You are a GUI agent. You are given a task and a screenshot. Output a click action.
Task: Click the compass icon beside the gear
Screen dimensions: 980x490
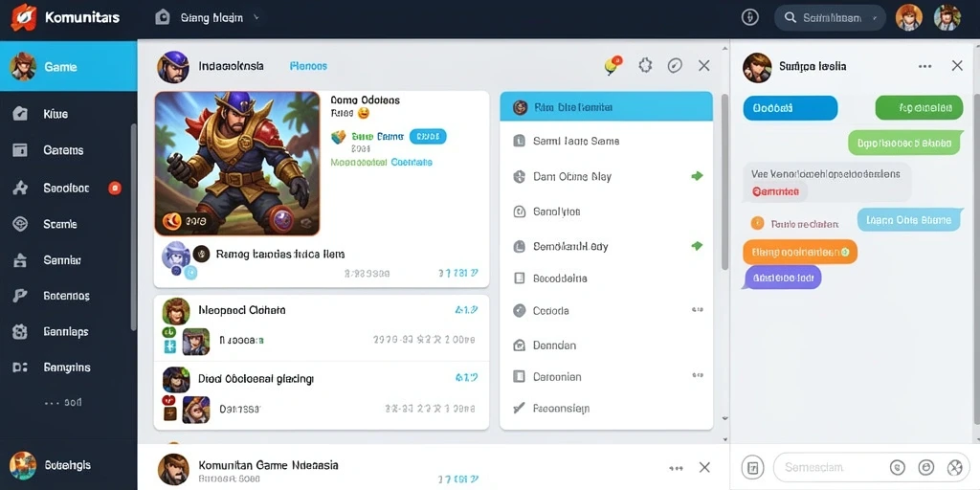(x=675, y=66)
